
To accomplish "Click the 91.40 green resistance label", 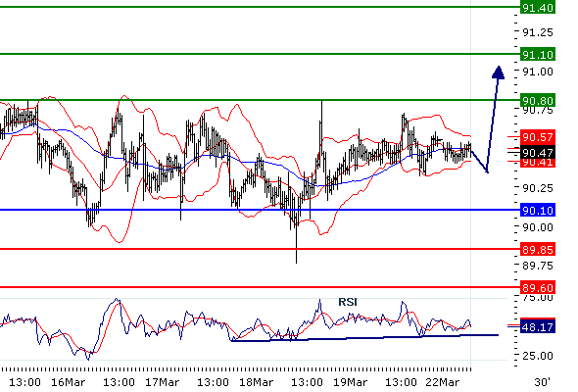I will point(538,8).
